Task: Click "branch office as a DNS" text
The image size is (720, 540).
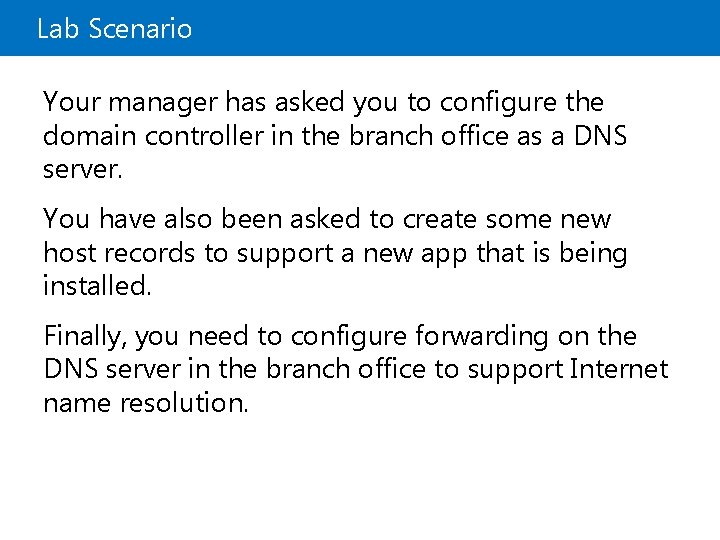Action: point(488,136)
